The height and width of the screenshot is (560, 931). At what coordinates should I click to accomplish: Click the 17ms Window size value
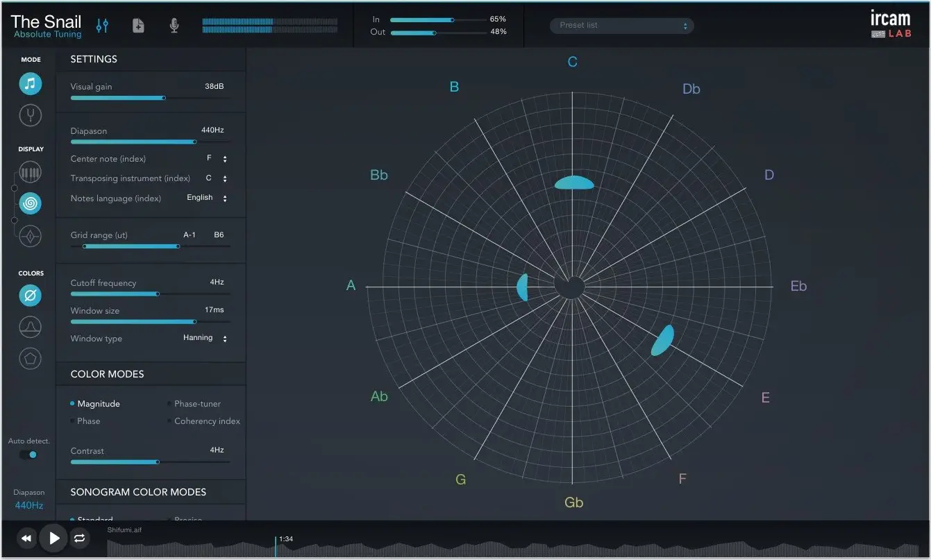coord(215,309)
